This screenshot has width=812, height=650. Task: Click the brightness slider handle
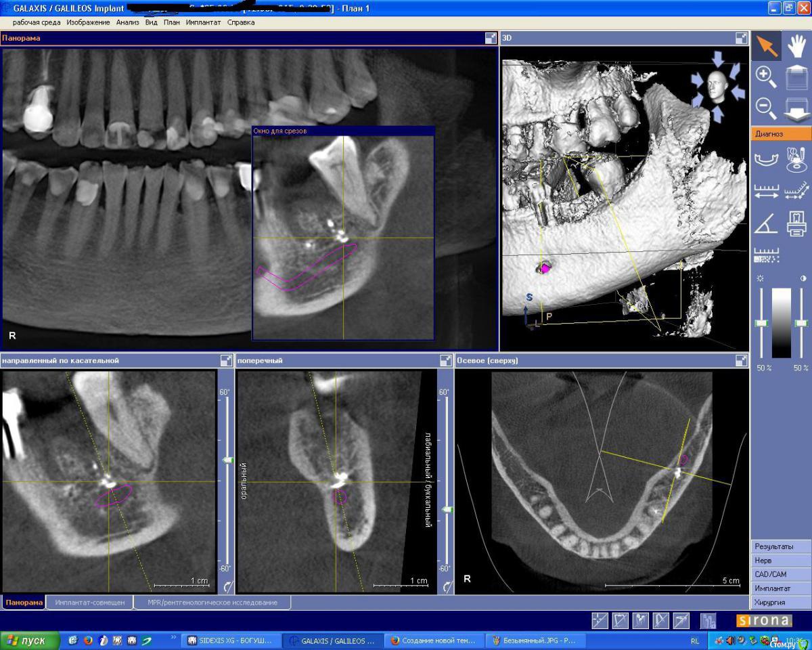(x=762, y=324)
